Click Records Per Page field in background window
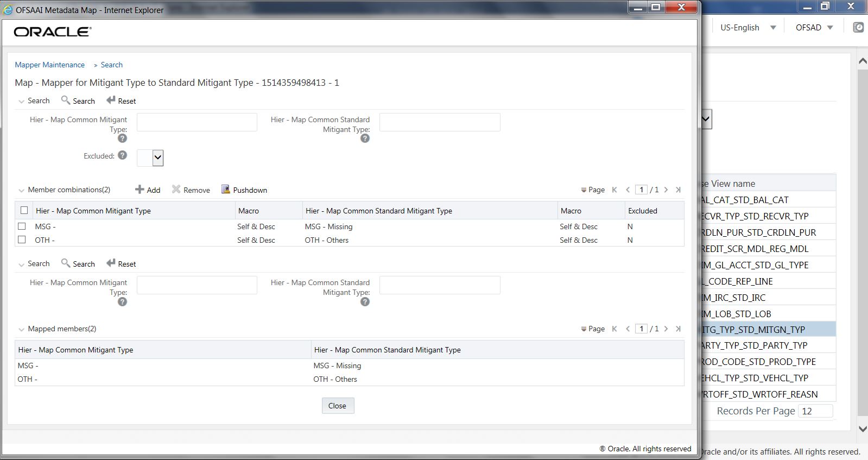 point(815,411)
